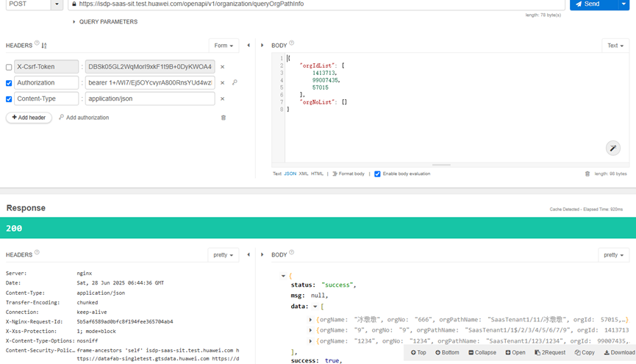
Task: Open the body Text type dropdown
Action: (x=615, y=46)
